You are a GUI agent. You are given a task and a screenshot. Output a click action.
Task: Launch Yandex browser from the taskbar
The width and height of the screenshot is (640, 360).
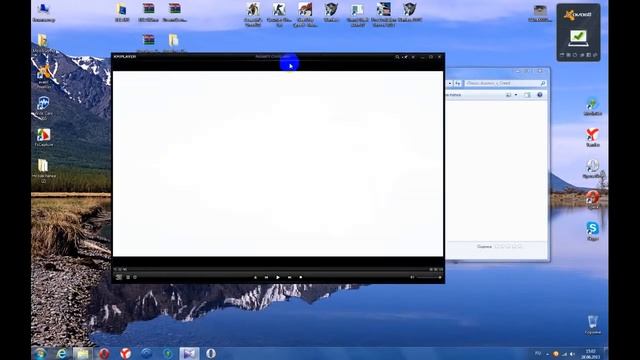tap(125, 353)
